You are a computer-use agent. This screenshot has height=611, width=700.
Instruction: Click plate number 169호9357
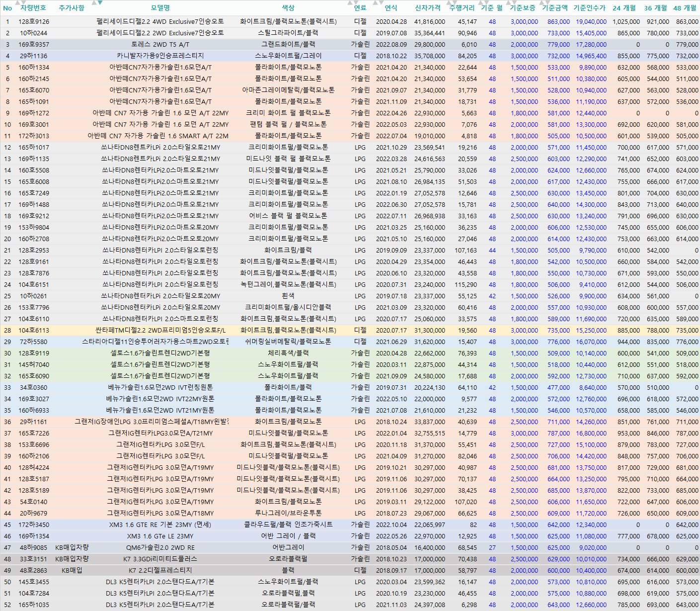click(x=34, y=45)
